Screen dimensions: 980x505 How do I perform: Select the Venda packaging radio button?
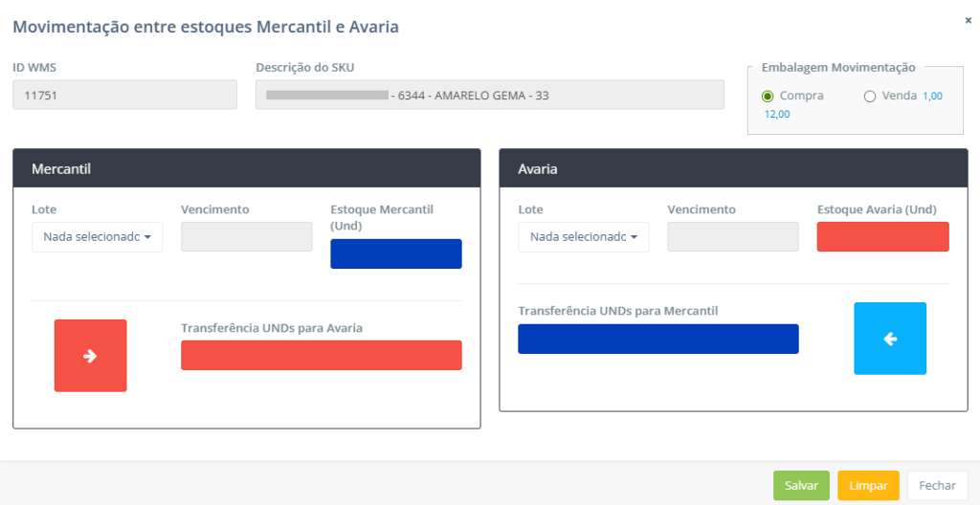870,96
